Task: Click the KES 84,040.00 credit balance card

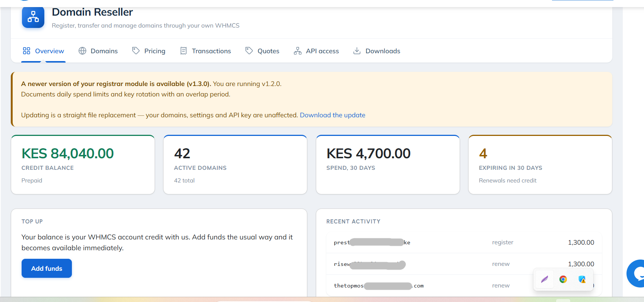Action: tap(83, 165)
